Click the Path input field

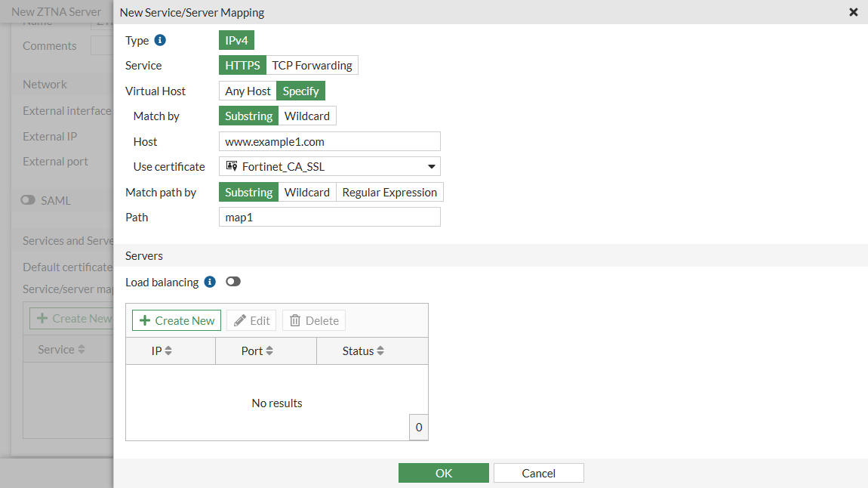[x=330, y=218]
